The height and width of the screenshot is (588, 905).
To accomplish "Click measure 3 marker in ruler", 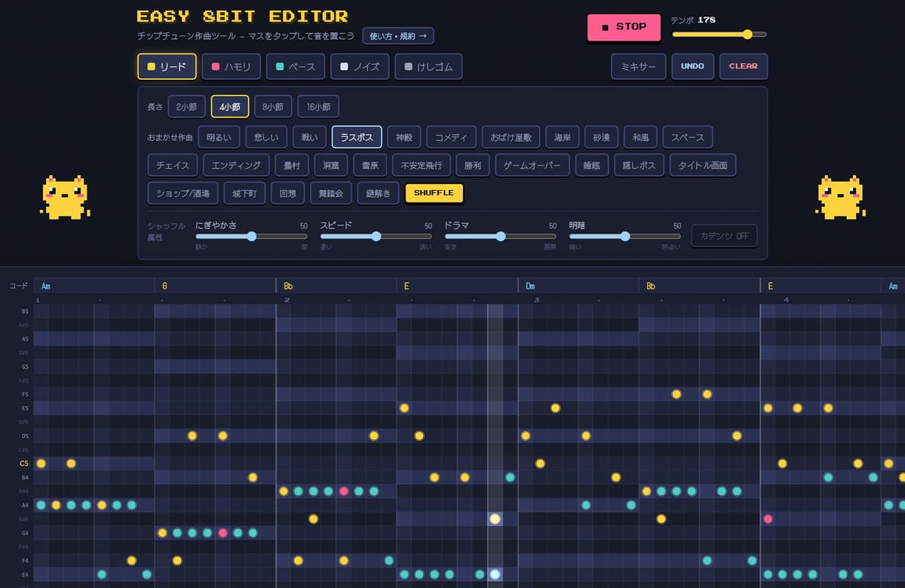I will (x=537, y=300).
